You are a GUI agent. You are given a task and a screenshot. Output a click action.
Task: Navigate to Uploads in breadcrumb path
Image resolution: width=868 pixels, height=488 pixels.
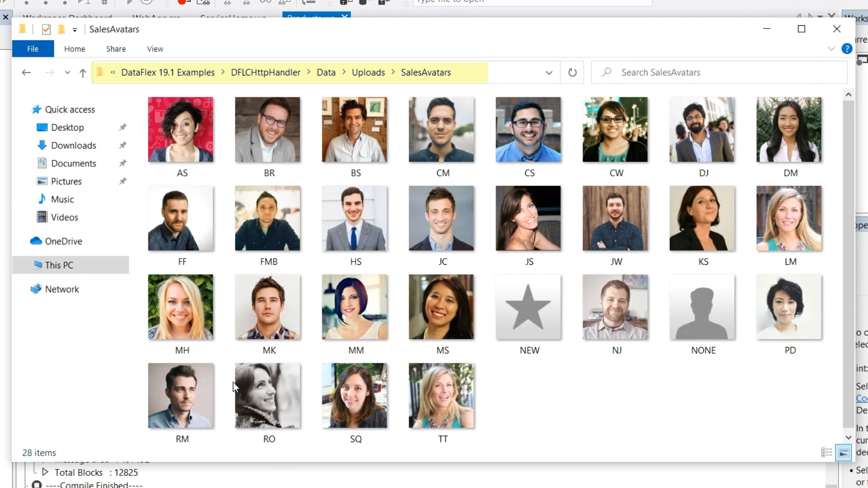pyautogui.click(x=368, y=72)
